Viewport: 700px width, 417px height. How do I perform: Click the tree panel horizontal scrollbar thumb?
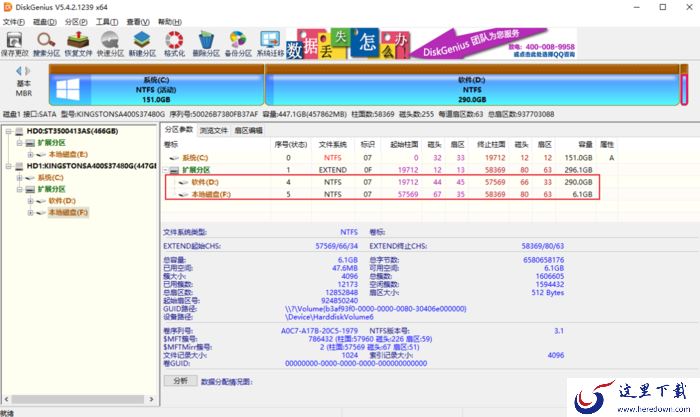coord(77,399)
